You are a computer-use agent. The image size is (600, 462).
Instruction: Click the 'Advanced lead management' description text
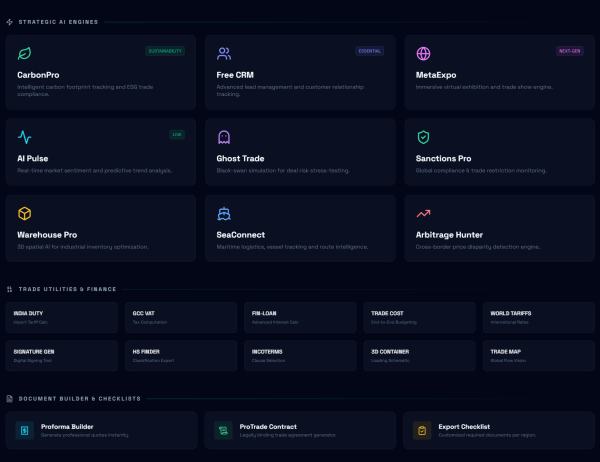pyautogui.click(x=290, y=90)
